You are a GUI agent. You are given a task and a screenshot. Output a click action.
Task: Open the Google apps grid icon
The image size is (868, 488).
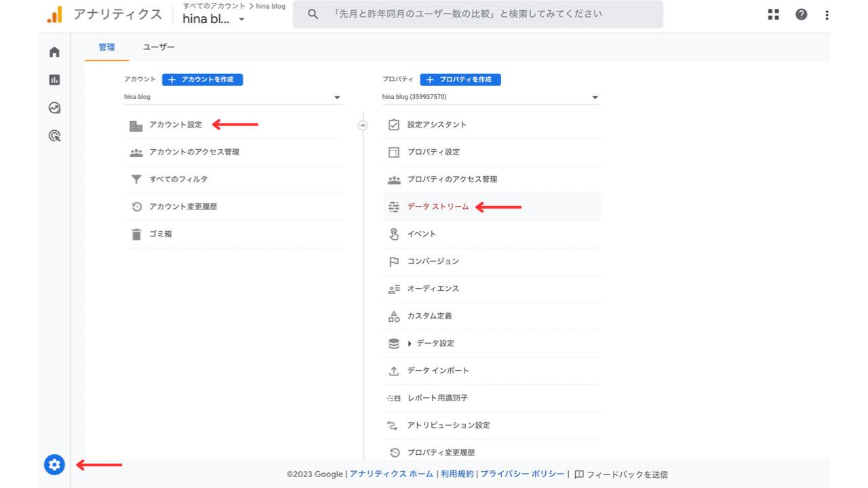click(773, 14)
